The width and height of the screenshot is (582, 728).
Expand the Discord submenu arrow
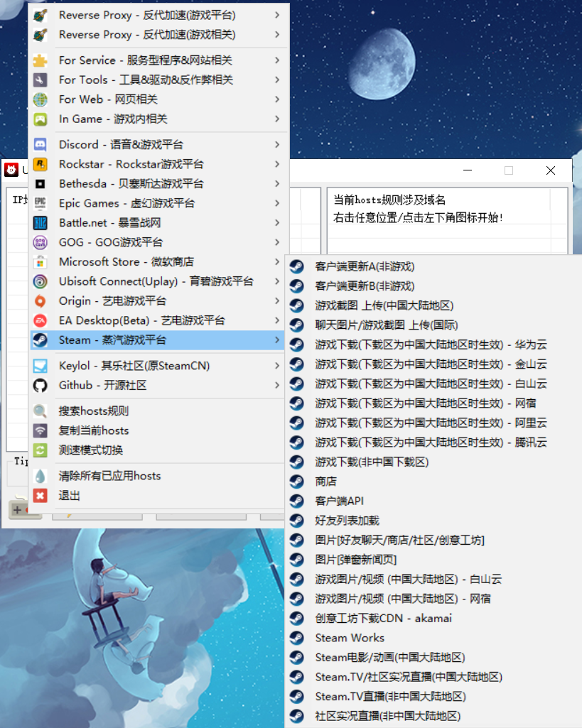click(277, 144)
